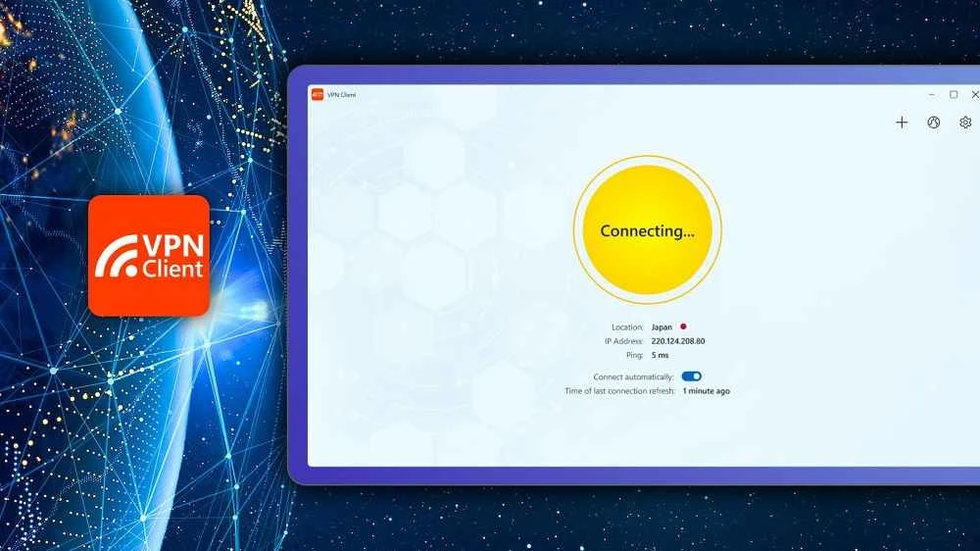Click the Japan location value
Screen dimensions: 980x551
click(662, 327)
